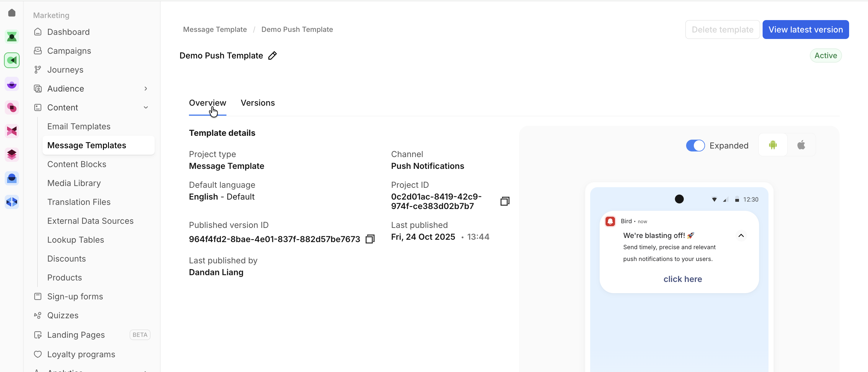This screenshot has width=868, height=372.
Task: Disable the Expanded preview toggle
Action: 695,146
